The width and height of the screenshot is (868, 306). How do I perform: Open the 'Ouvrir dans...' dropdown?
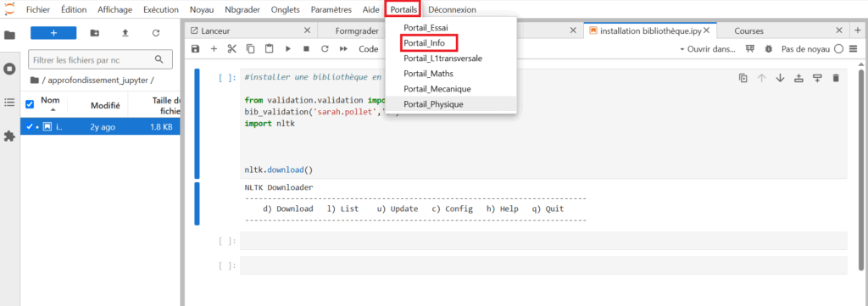coord(708,48)
